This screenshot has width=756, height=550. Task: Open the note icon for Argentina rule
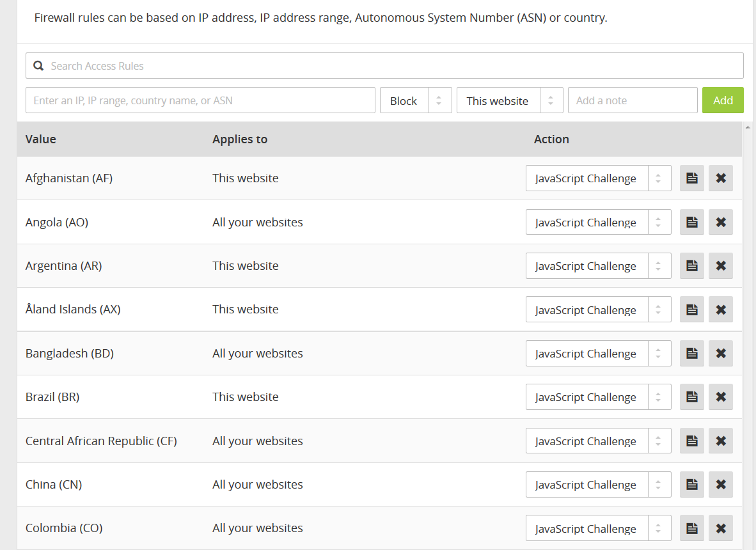pos(691,266)
